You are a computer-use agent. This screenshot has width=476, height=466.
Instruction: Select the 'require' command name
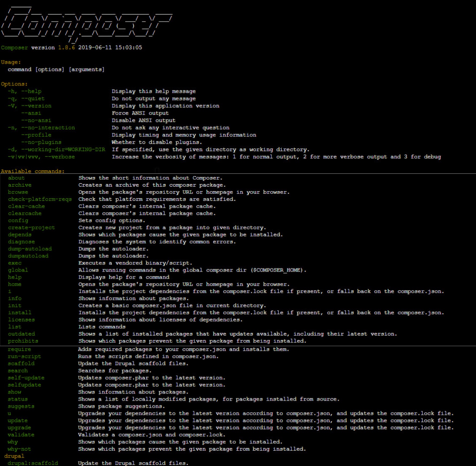tap(20, 349)
